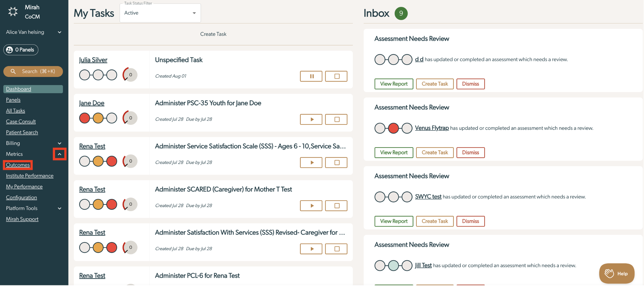Mark Julia Silver's Unspecified Task complete

[336, 76]
